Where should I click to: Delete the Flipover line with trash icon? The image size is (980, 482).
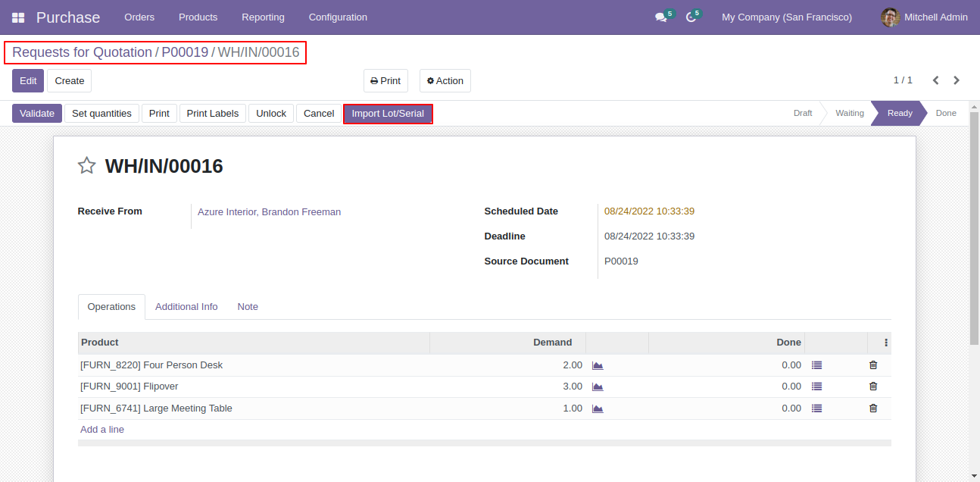[873, 387]
